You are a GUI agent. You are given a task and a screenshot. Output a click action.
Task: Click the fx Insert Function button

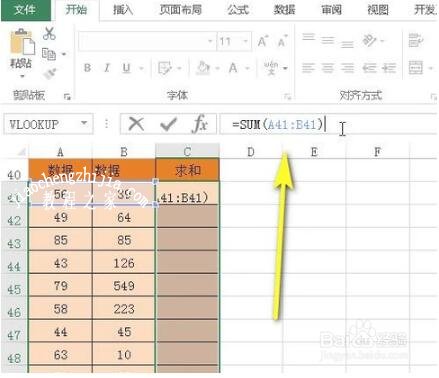coord(200,124)
